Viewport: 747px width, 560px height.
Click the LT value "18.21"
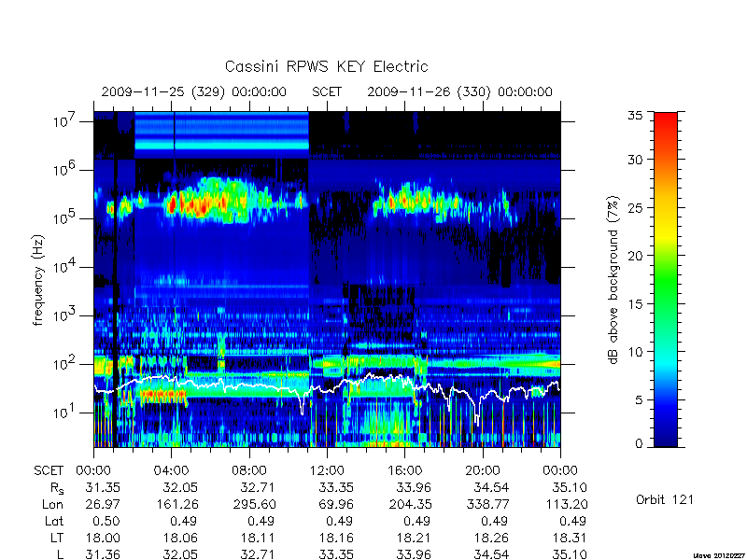coord(414,538)
